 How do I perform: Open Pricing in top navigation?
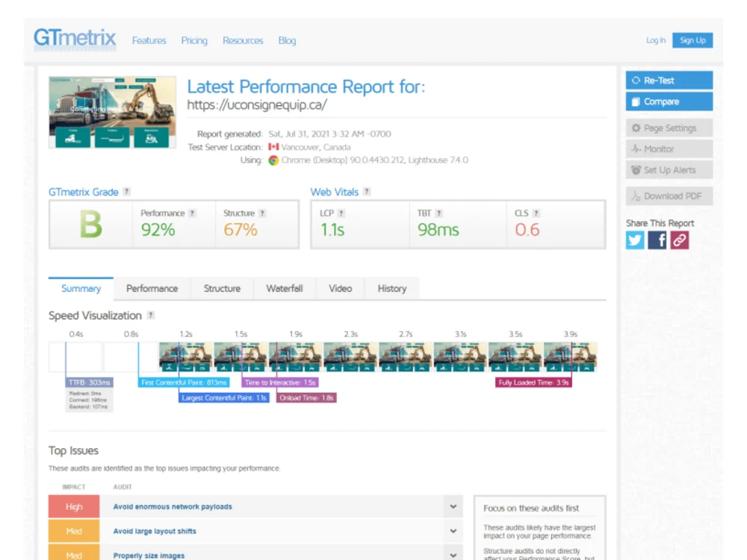click(194, 40)
